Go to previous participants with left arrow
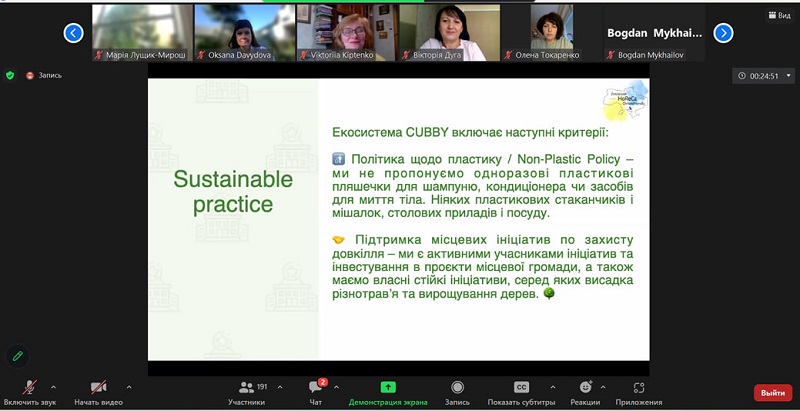 pos(73,33)
